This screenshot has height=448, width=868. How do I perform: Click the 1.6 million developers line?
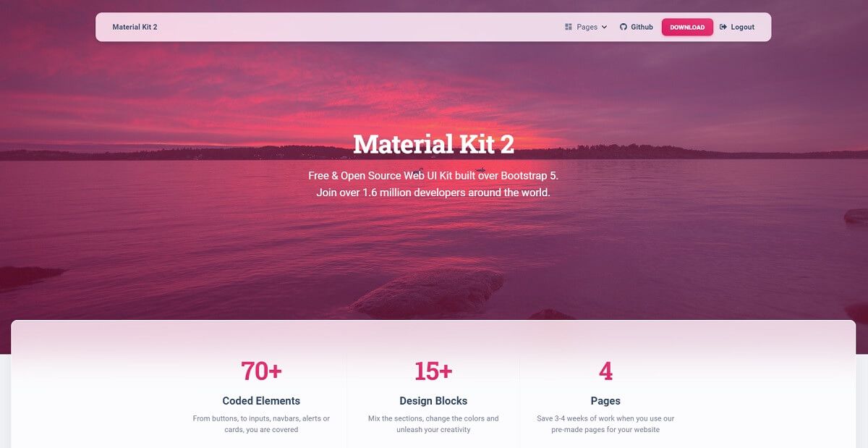point(433,193)
